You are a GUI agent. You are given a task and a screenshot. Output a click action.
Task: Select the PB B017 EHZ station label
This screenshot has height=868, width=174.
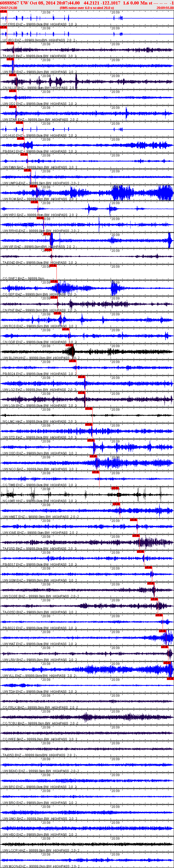click(40, 564)
